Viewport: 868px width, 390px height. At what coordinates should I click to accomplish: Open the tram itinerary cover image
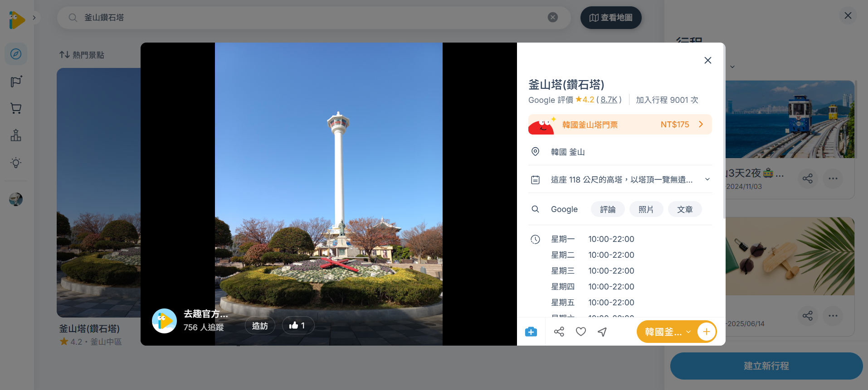coord(790,119)
